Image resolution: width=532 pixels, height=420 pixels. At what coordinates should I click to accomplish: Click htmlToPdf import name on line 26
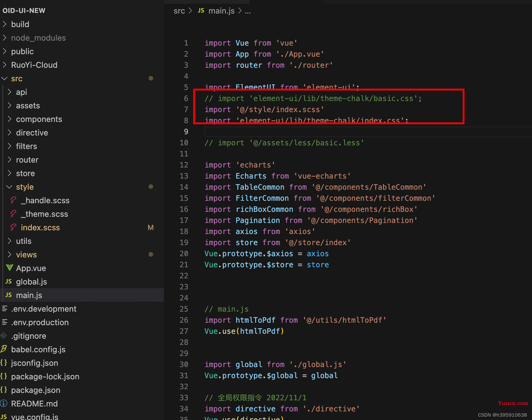click(x=255, y=320)
